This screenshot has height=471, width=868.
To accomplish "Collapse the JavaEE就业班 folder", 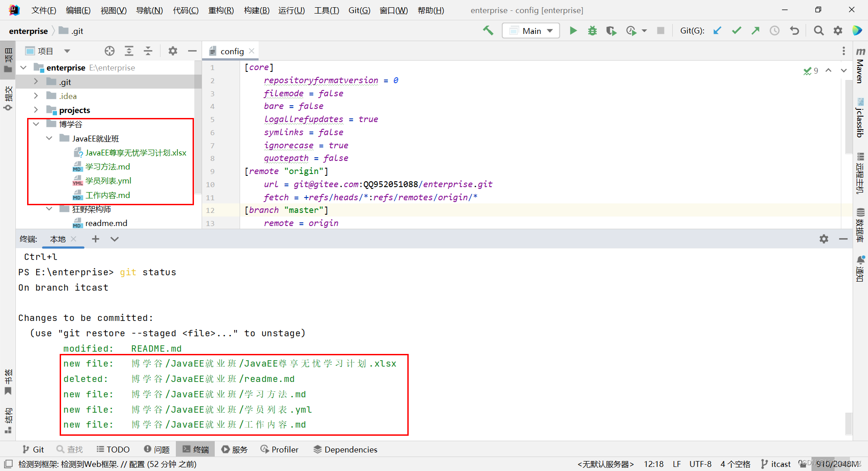I will coord(49,138).
